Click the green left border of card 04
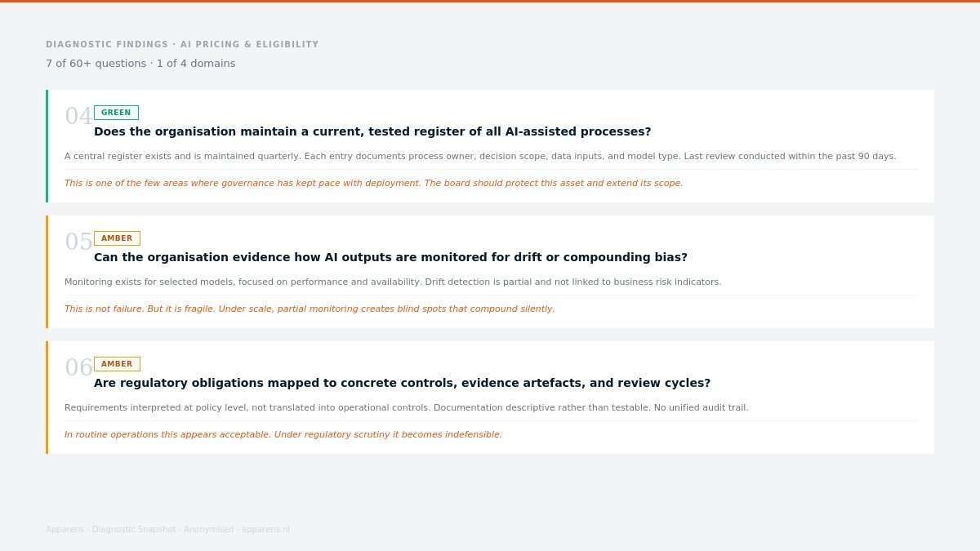The height and width of the screenshot is (551, 980). coord(47,146)
